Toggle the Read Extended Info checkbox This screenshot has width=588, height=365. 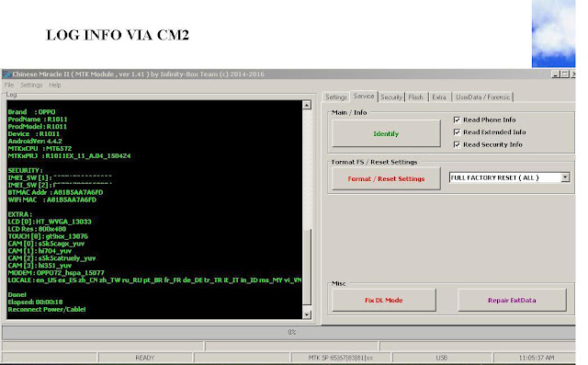tap(457, 132)
